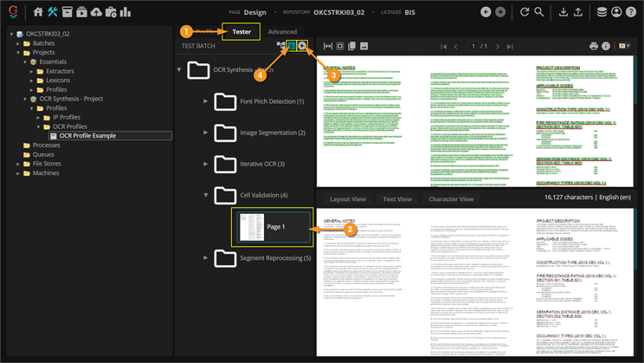
Task: Click the copy pages icon
Action: coord(352,46)
